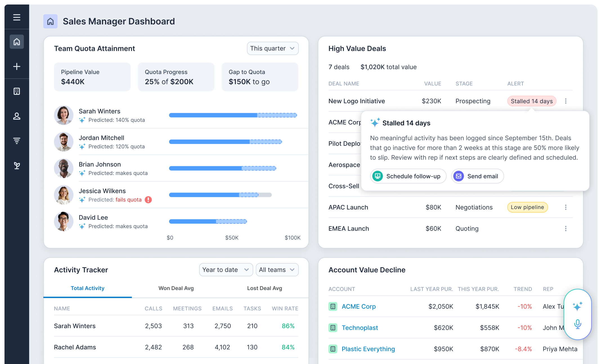The image size is (602, 364).
Task: Click the Low pipeline alert badge
Action: coord(527,207)
